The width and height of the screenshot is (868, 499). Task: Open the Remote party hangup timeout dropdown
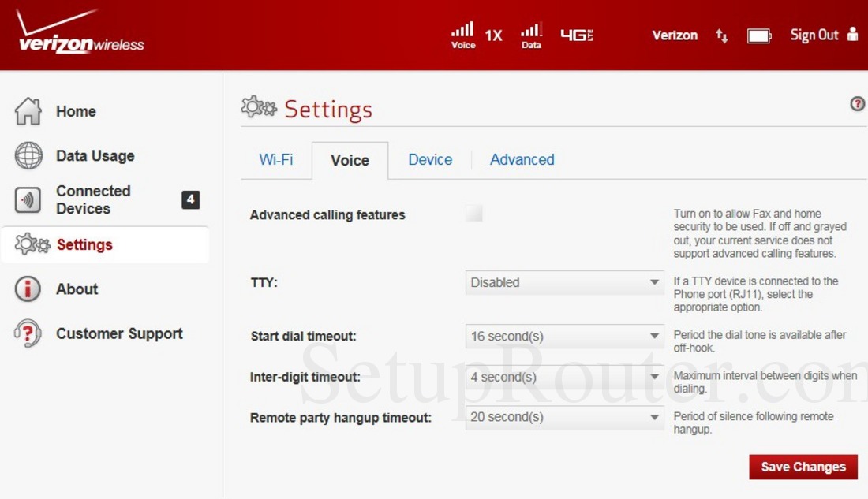pyautogui.click(x=563, y=417)
